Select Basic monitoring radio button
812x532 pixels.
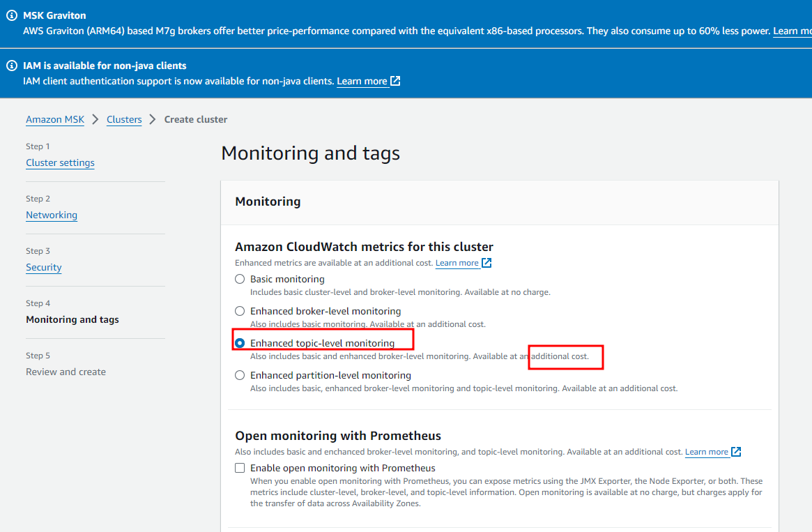click(240, 279)
